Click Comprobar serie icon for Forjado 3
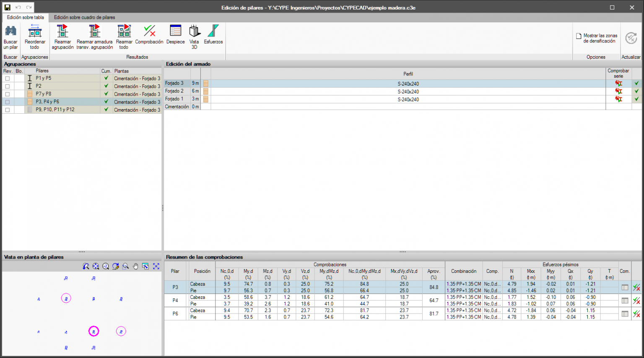Image resolution: width=644 pixels, height=358 pixels. pyautogui.click(x=618, y=84)
